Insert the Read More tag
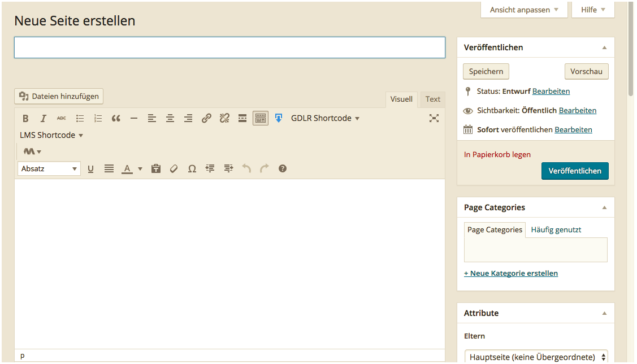The width and height of the screenshot is (637, 364). point(242,119)
